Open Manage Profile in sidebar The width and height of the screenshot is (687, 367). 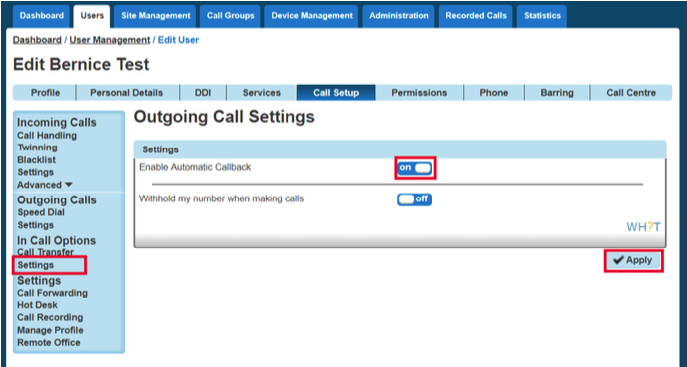(50, 330)
